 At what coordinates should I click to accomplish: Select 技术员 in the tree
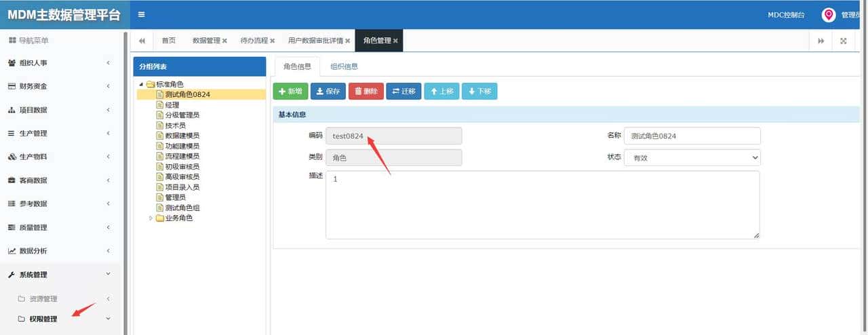(176, 125)
